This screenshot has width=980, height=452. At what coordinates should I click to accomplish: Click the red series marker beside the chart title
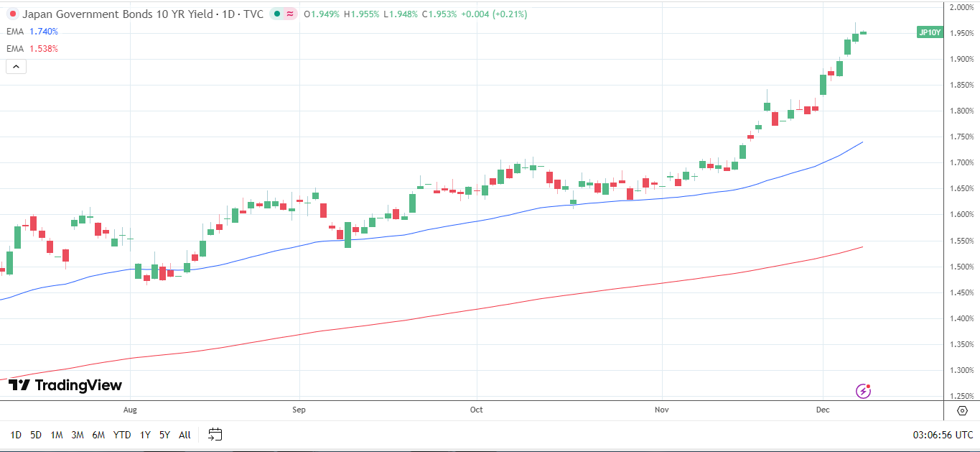coord(12,14)
